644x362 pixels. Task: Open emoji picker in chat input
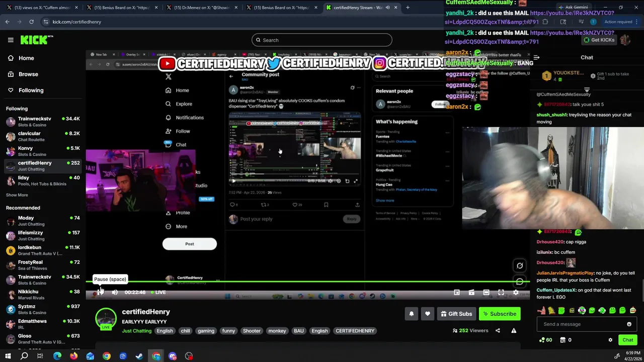(x=629, y=324)
